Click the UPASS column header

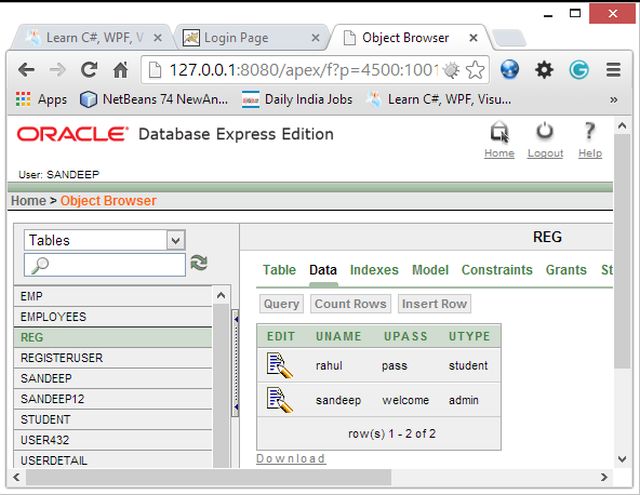click(406, 336)
